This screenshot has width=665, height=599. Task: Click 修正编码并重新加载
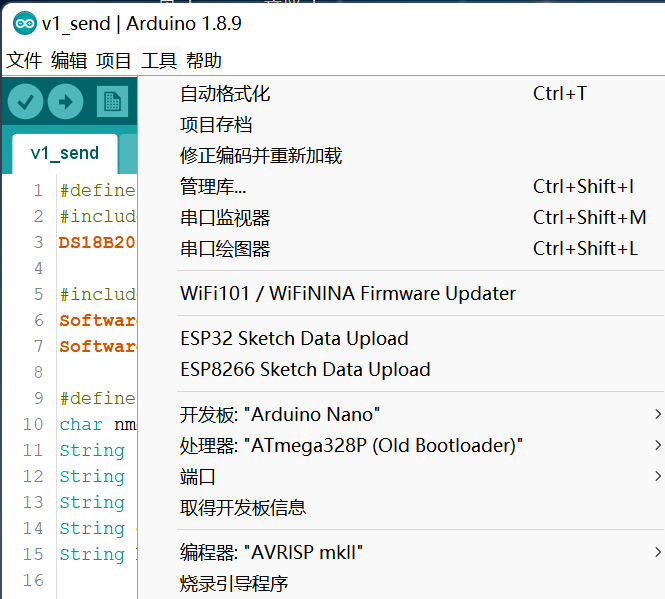261,156
